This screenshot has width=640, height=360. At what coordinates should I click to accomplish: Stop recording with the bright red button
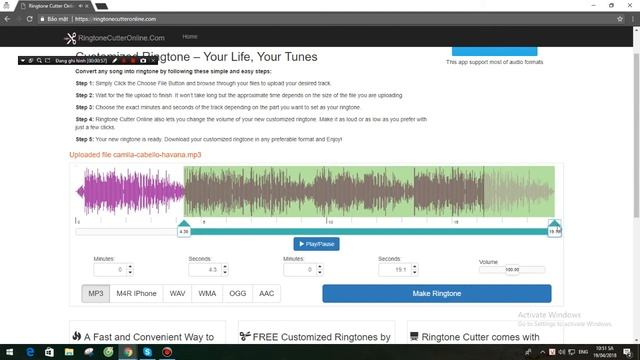tap(133, 60)
